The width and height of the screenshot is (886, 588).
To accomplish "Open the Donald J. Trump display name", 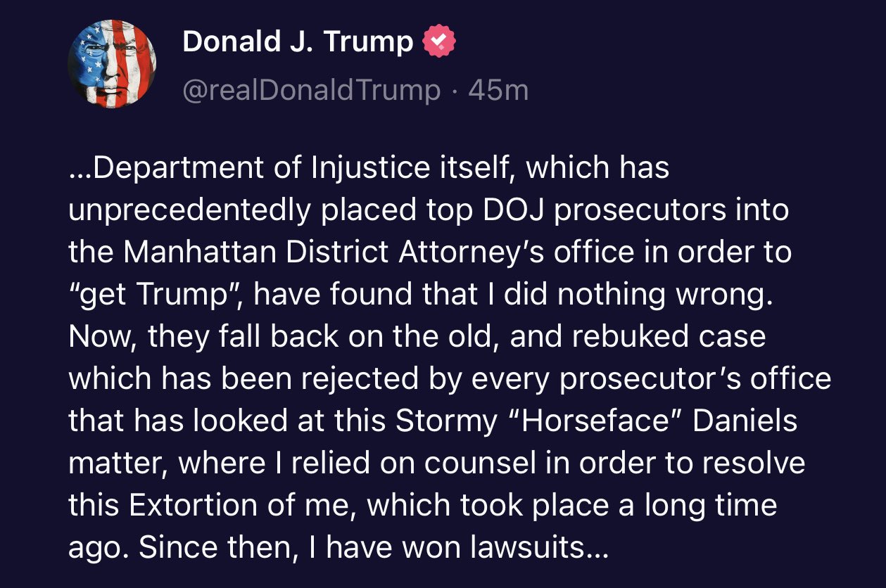I will [x=298, y=42].
